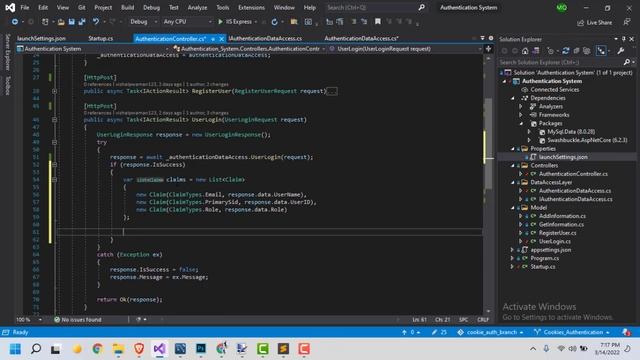
Task: Click the Visual Studio search magnifier icon
Action: tap(421, 7)
